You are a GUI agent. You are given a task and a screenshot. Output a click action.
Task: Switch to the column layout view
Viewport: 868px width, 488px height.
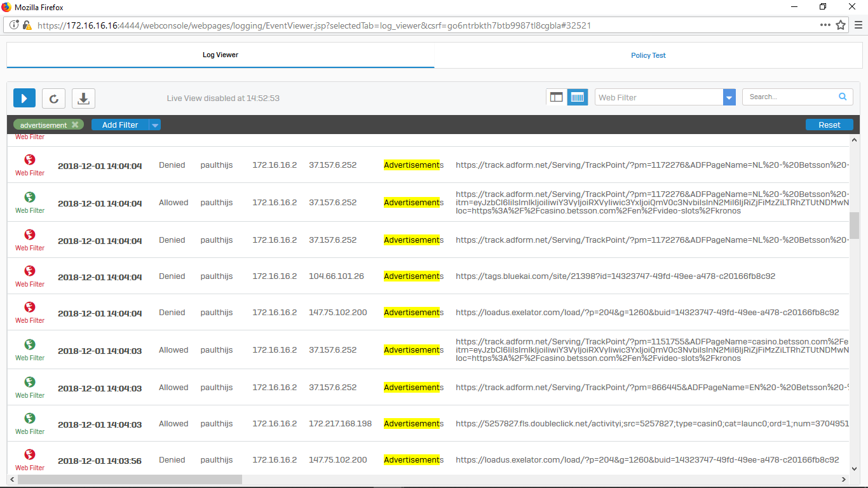point(556,97)
